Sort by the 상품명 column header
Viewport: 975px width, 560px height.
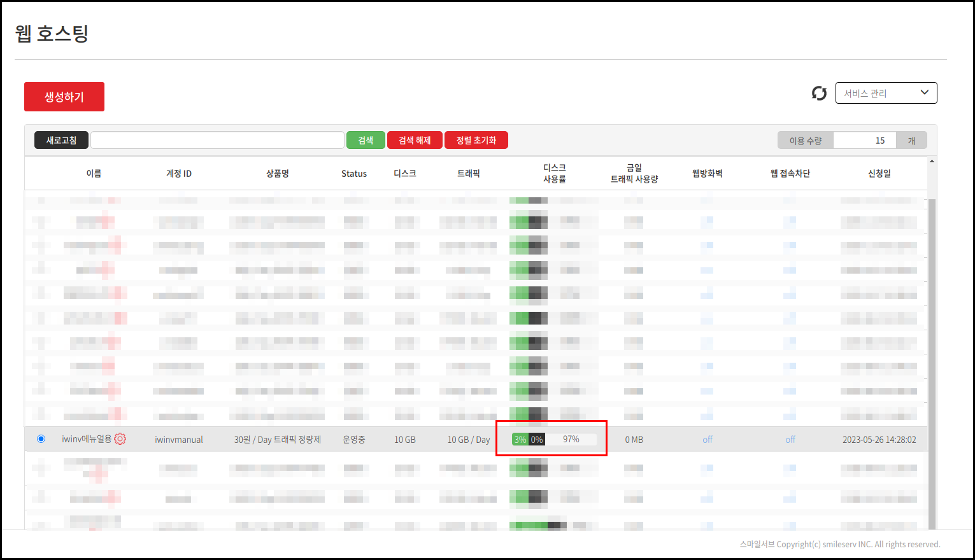278,173
